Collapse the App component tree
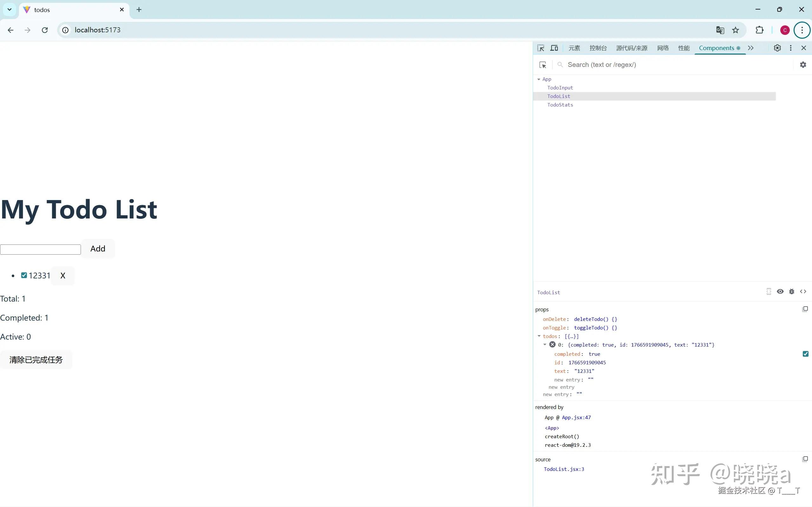Image resolution: width=812 pixels, height=507 pixels. click(538, 80)
